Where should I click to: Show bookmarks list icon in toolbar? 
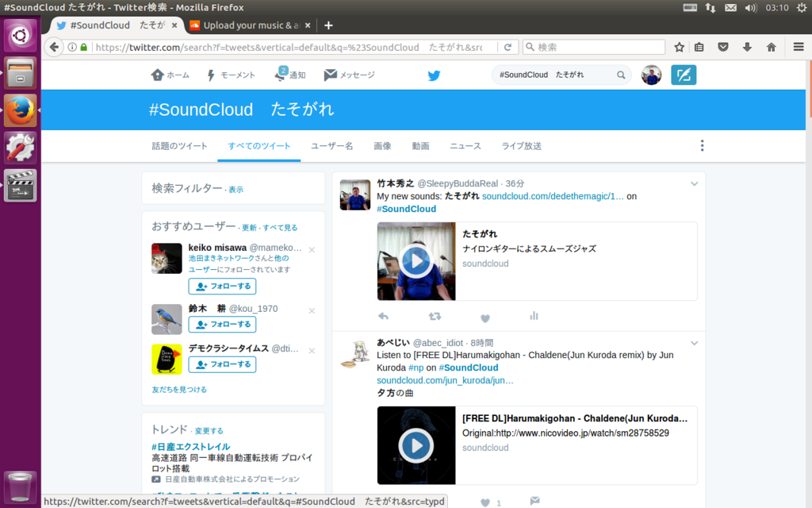(699, 47)
